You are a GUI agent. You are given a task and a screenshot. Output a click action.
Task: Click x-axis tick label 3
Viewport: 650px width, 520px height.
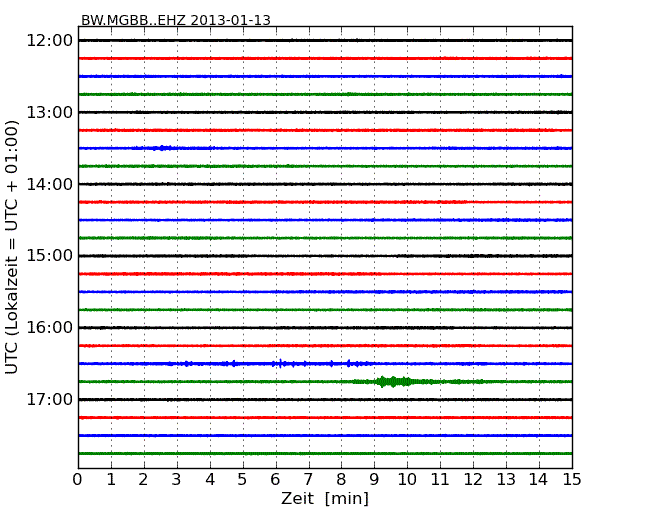tap(177, 480)
